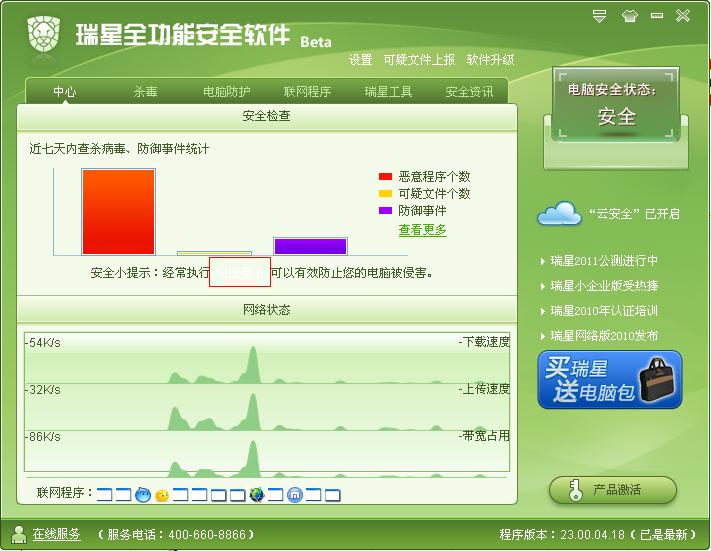Click the laptop bag image in banner
Screen dimensions: 711x551
[x=657, y=380]
